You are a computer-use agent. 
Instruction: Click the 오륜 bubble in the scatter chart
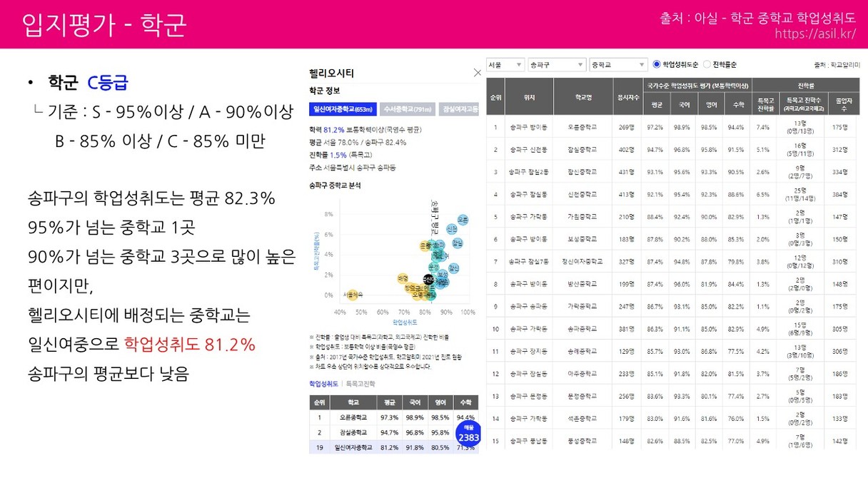tap(463, 220)
